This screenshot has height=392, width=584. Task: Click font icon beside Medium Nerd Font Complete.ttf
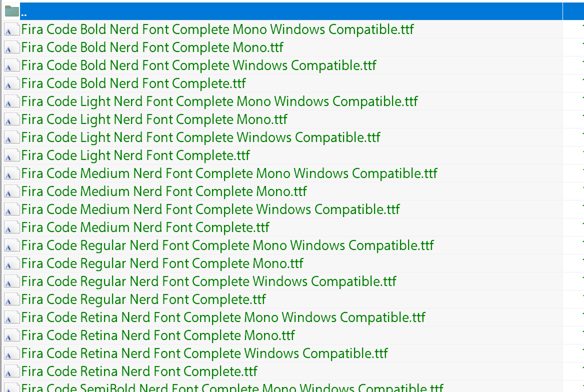click(11, 227)
